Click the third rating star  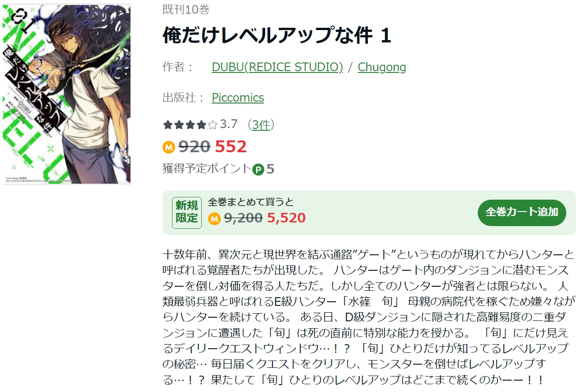pyautogui.click(x=190, y=125)
